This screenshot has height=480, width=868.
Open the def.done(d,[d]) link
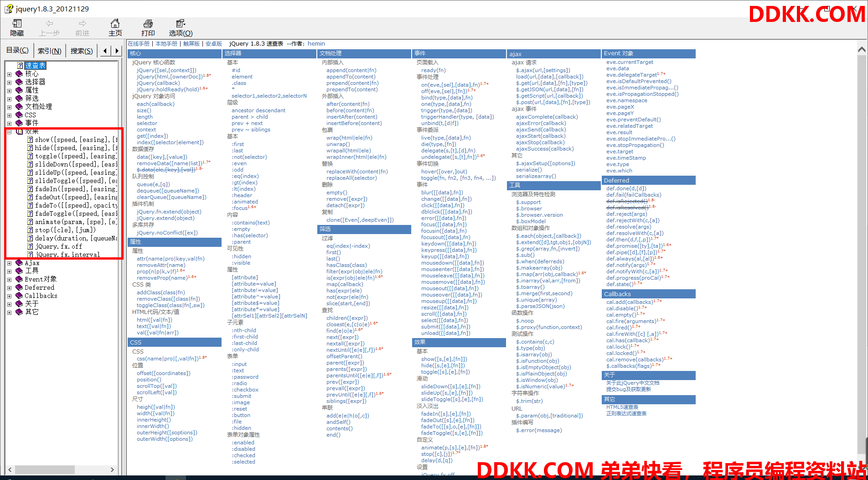tap(626, 188)
